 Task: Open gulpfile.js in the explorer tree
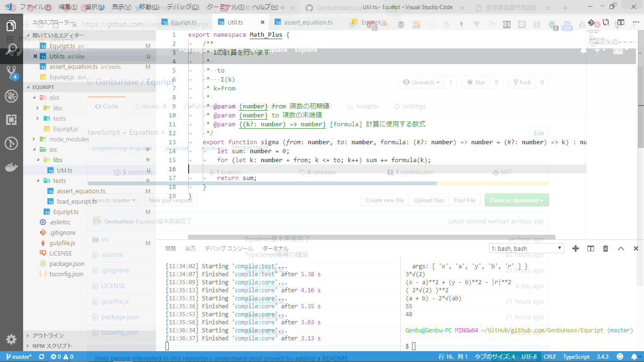62,243
